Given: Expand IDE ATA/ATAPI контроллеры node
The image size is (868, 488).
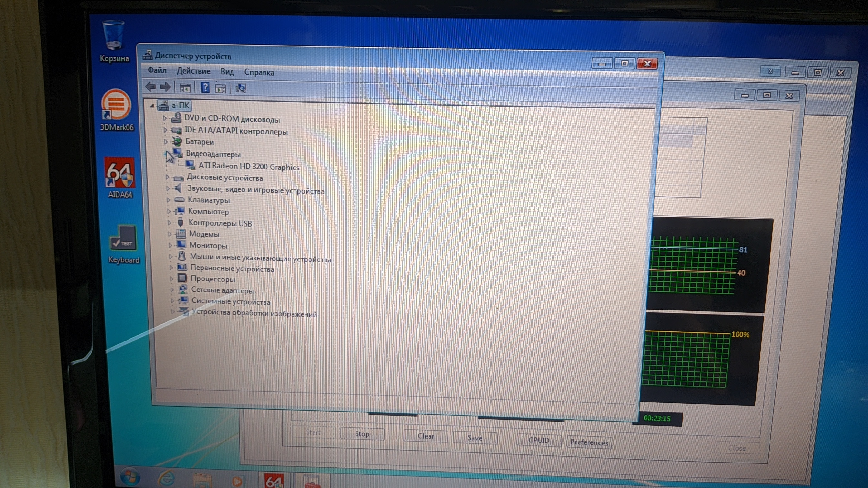Looking at the screenshot, I should [x=165, y=130].
